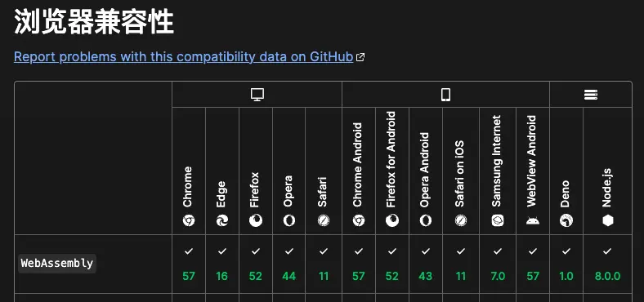Expand Node.js 8.0.0 support cell
The height and width of the screenshot is (302, 644).
607,264
